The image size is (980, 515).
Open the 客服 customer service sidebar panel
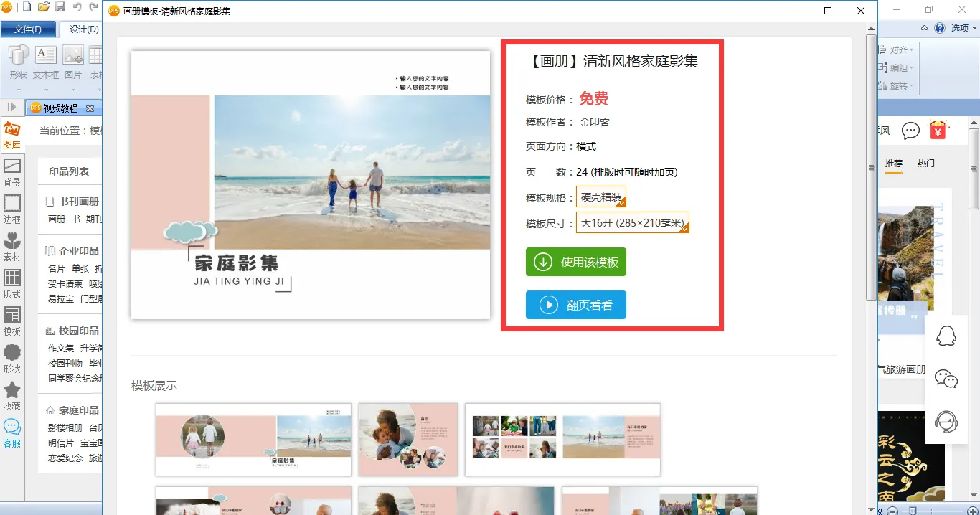click(x=12, y=434)
